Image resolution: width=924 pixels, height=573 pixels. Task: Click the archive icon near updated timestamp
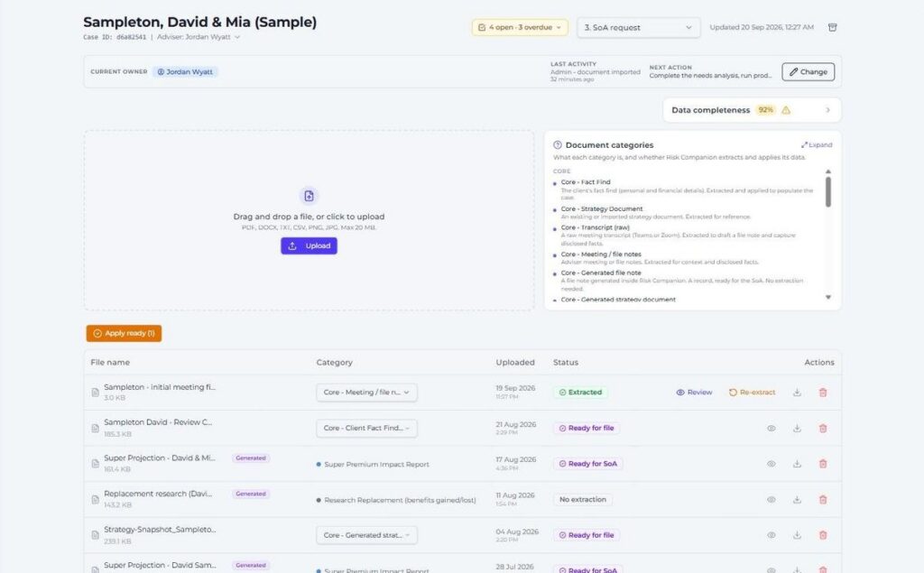[832, 27]
